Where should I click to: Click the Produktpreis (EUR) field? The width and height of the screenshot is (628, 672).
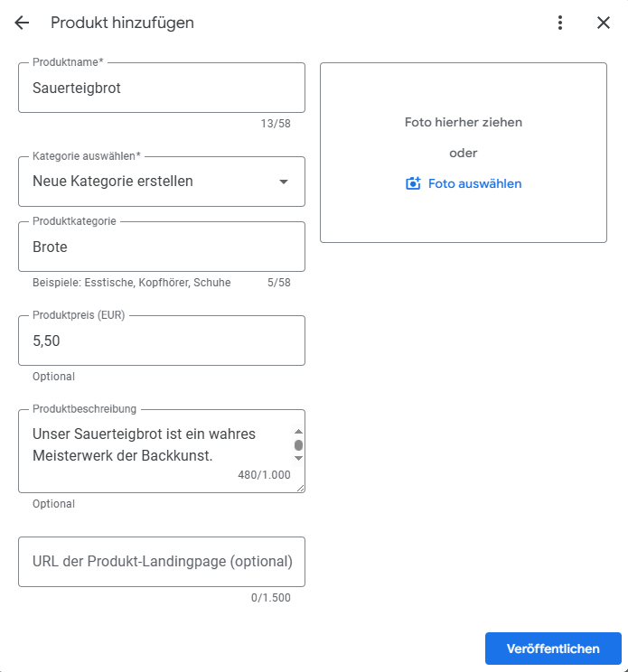[x=162, y=341]
